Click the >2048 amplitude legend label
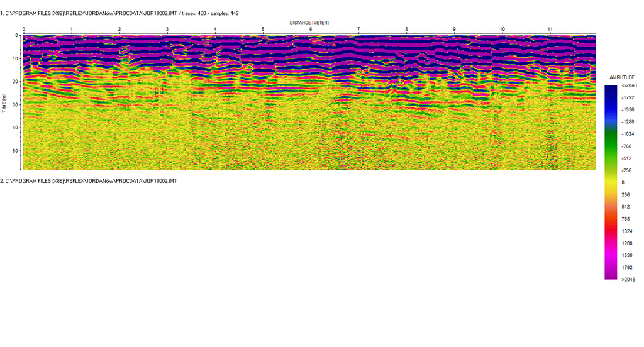644x347 pixels. click(628, 279)
